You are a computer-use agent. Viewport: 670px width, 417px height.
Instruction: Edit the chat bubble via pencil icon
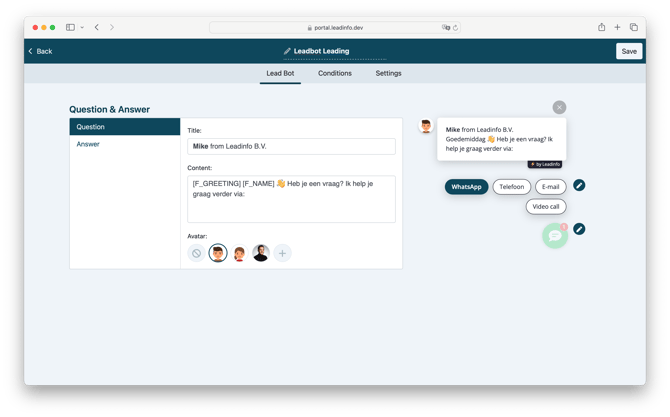579,229
